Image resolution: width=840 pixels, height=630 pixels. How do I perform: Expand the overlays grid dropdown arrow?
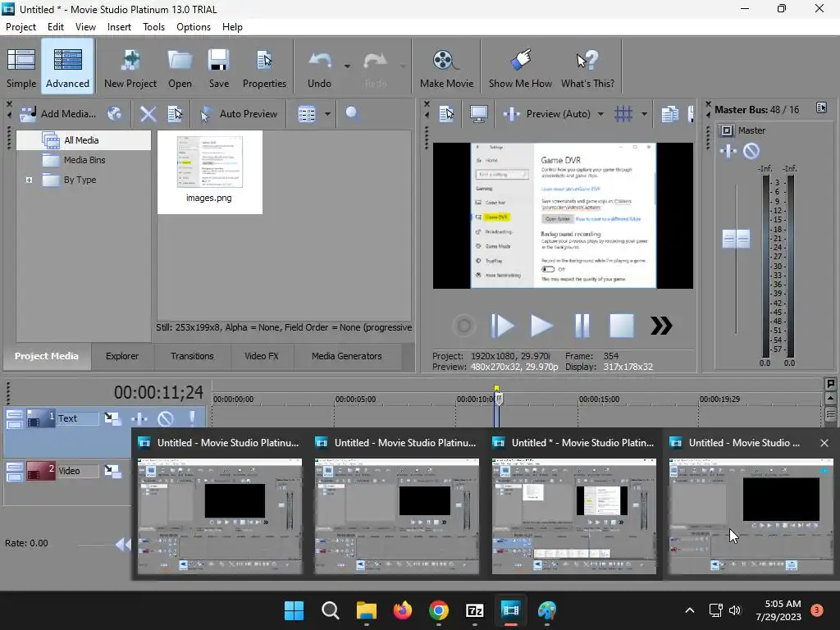[x=644, y=113]
